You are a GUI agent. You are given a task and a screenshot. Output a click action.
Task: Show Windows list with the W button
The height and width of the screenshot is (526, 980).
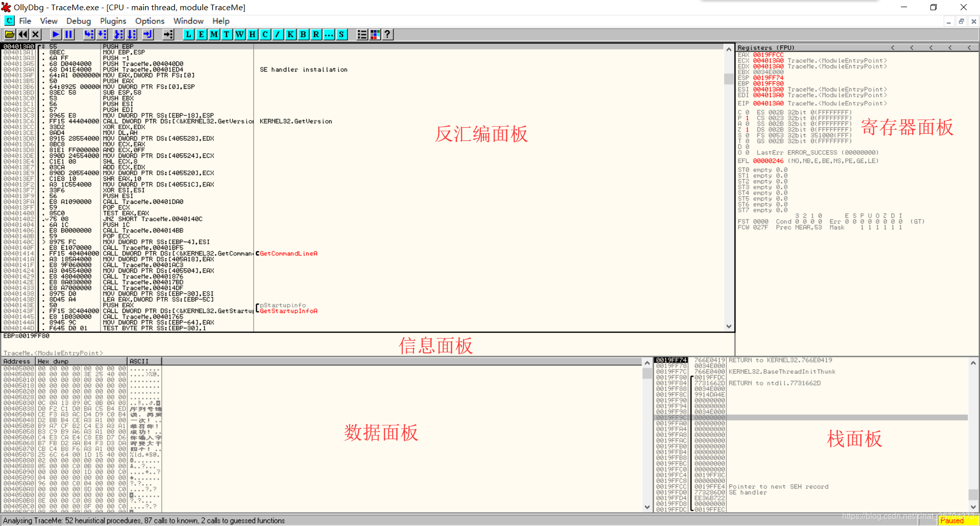(239, 34)
